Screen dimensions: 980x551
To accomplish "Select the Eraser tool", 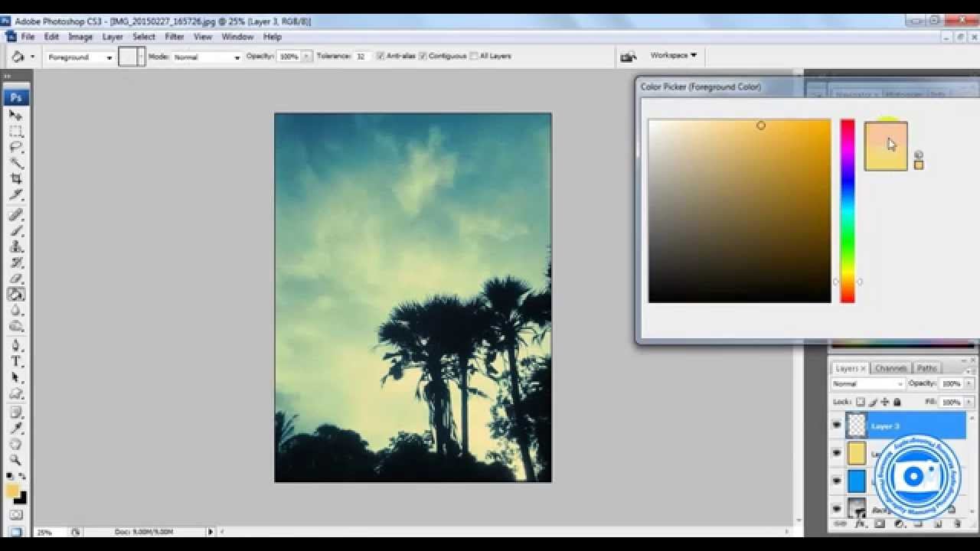I will 16,279.
